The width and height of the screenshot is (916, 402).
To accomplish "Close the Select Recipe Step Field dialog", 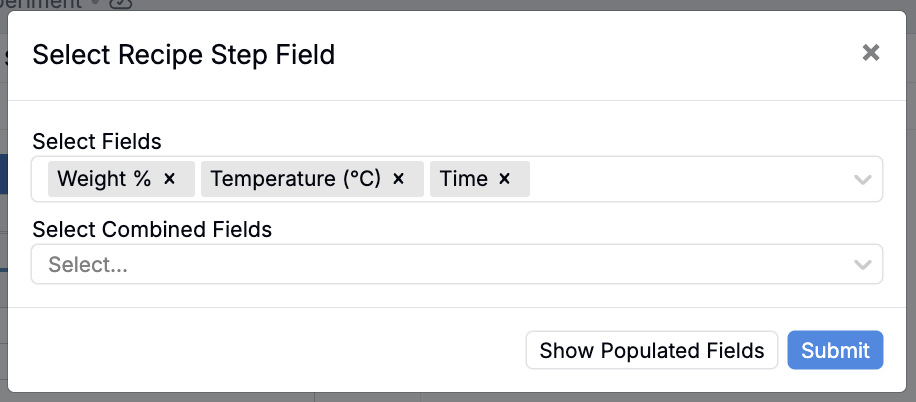I will click(x=871, y=53).
